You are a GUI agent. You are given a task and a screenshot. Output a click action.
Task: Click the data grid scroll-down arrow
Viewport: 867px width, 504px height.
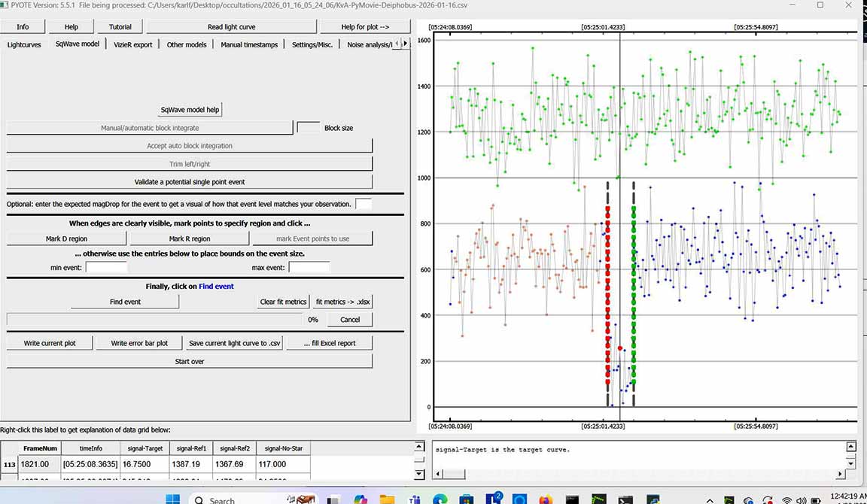click(418, 472)
